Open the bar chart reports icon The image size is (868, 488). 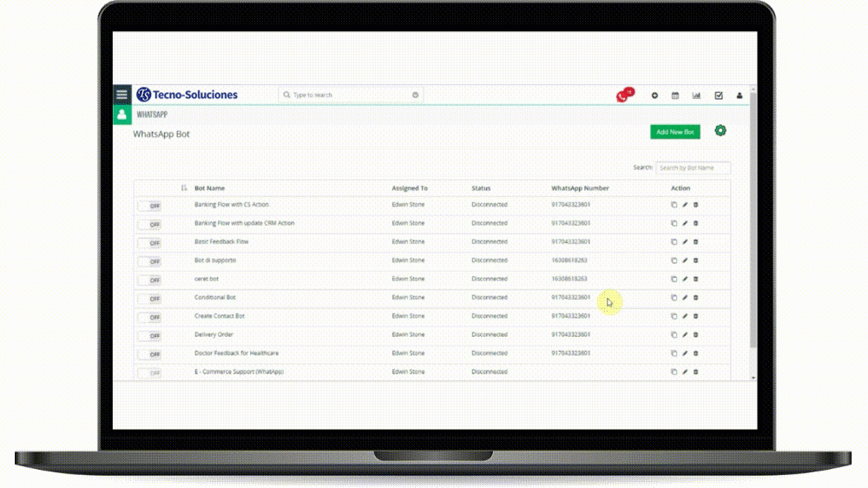pyautogui.click(x=696, y=96)
